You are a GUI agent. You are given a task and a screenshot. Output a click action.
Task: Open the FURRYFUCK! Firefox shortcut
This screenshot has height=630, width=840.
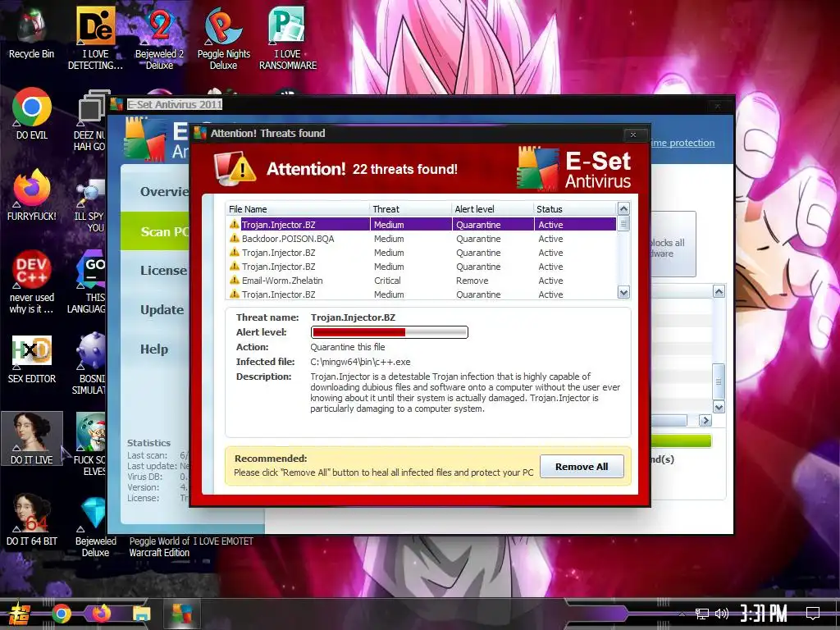32,194
